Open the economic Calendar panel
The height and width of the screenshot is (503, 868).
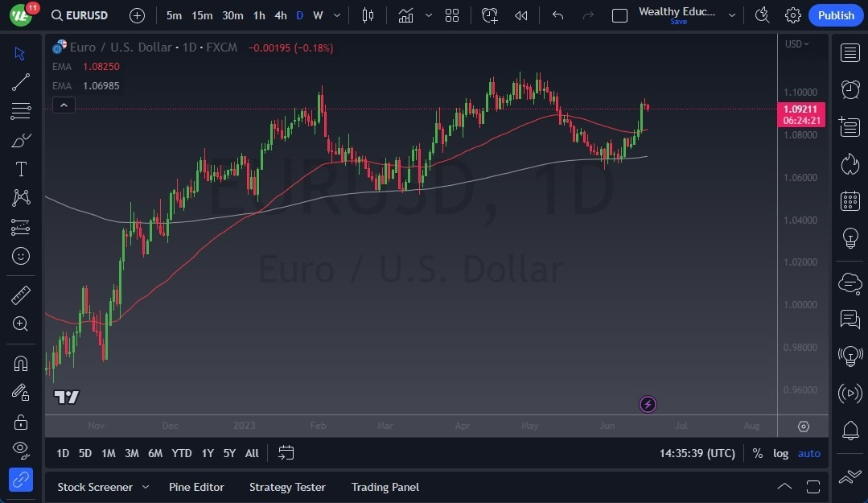[x=849, y=201]
